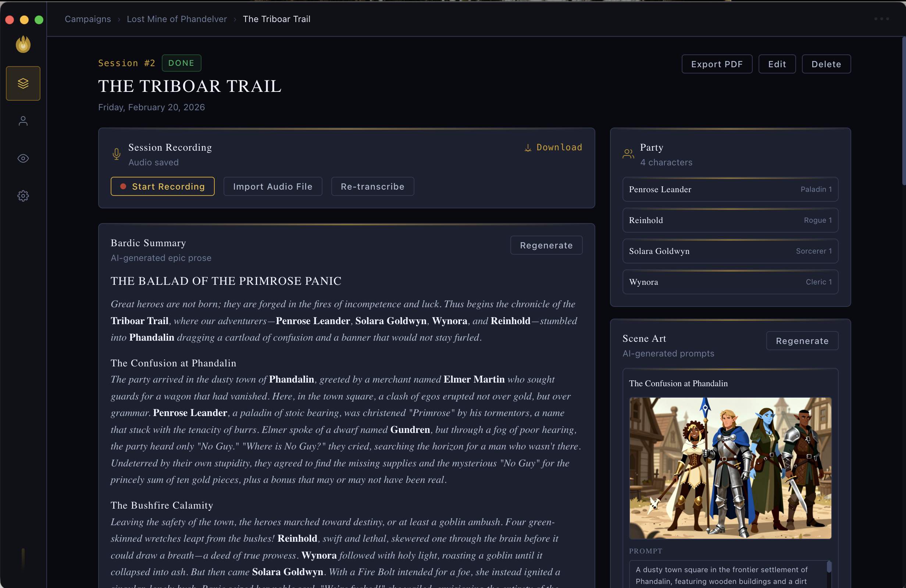
Task: Export the session as PDF
Action: [717, 64]
